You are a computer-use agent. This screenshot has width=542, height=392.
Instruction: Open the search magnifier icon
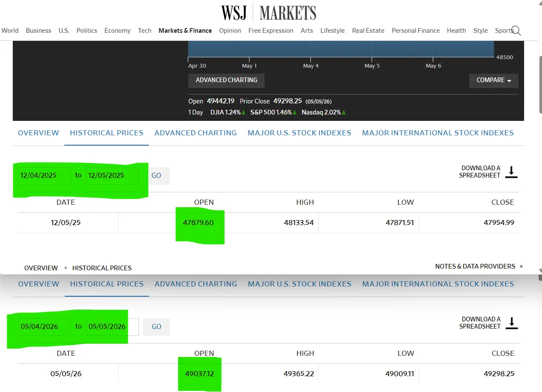point(516,31)
